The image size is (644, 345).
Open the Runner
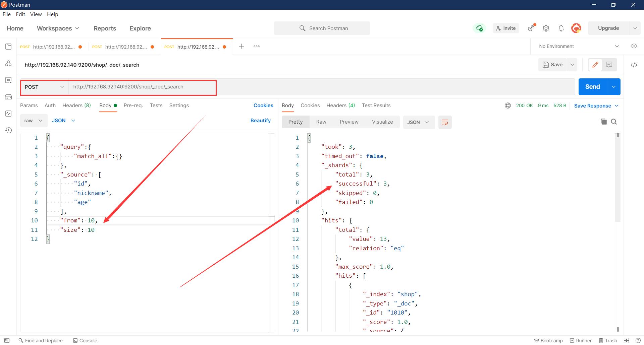tap(581, 341)
